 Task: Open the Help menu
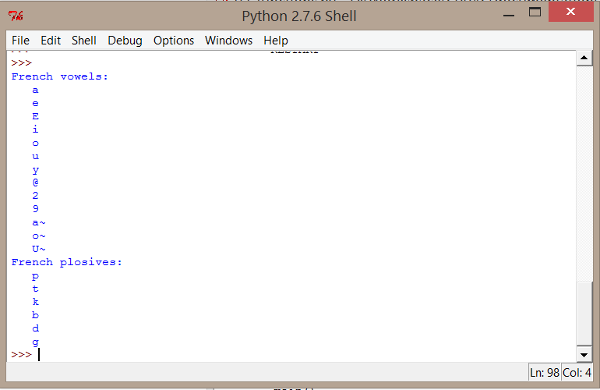276,40
